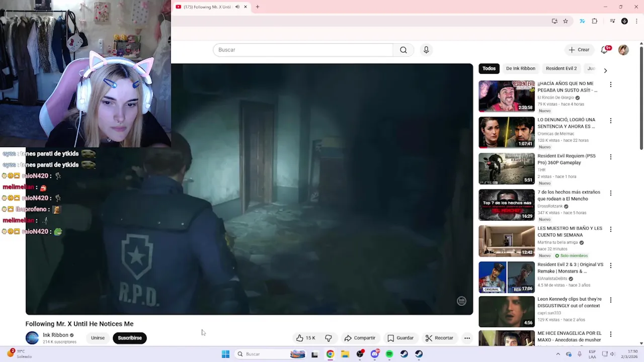Viewport: 644px width, 362px height.
Task: Open Resident Evil Requiem gameplay thumbnail
Action: (507, 168)
